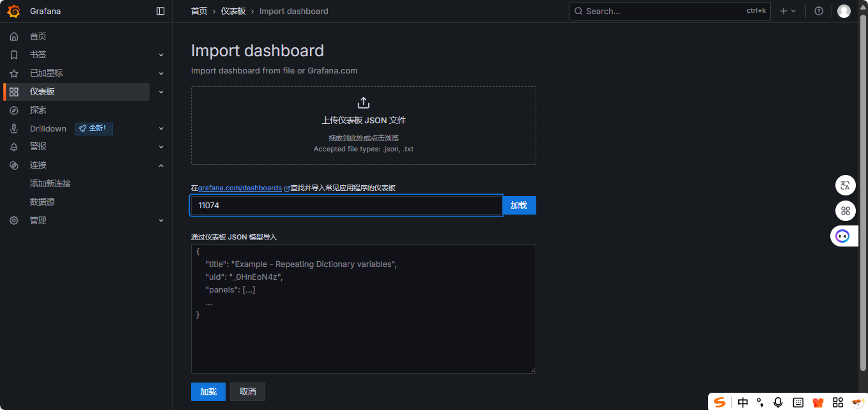The image size is (868, 410).
Task: Expand the 书签 section chevron
Action: pos(161,55)
